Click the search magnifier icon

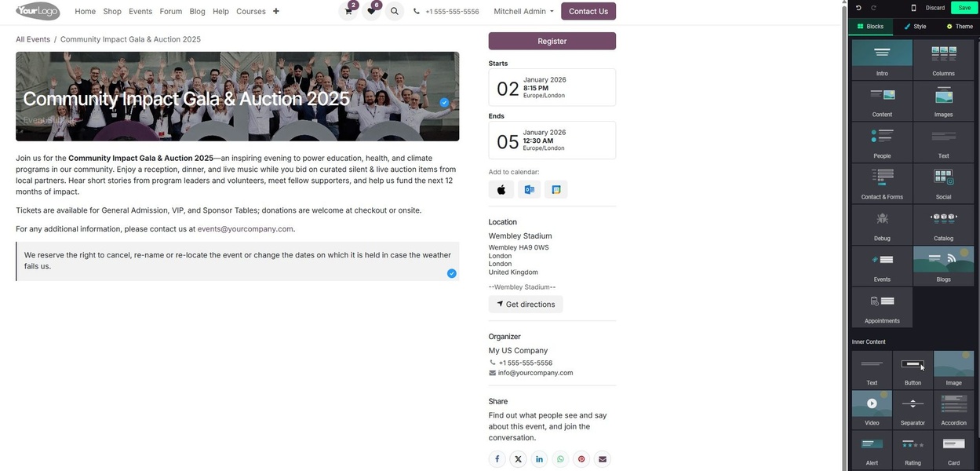pos(394,12)
